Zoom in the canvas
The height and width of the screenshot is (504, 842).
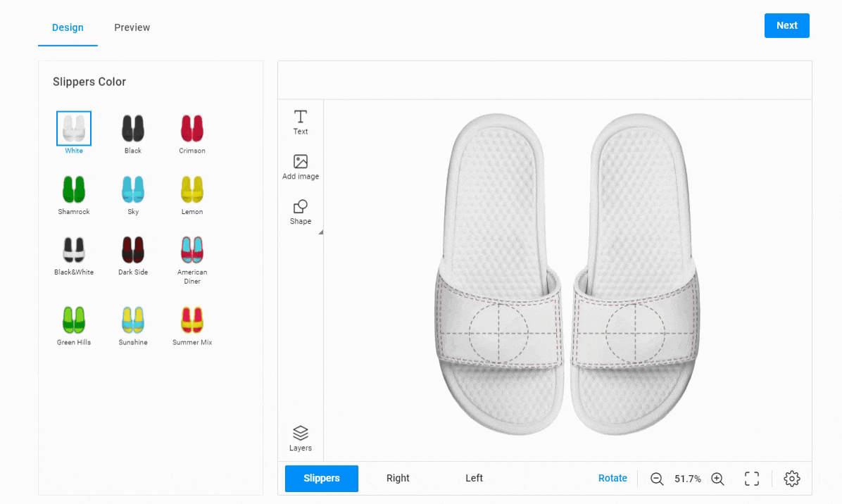coord(717,479)
